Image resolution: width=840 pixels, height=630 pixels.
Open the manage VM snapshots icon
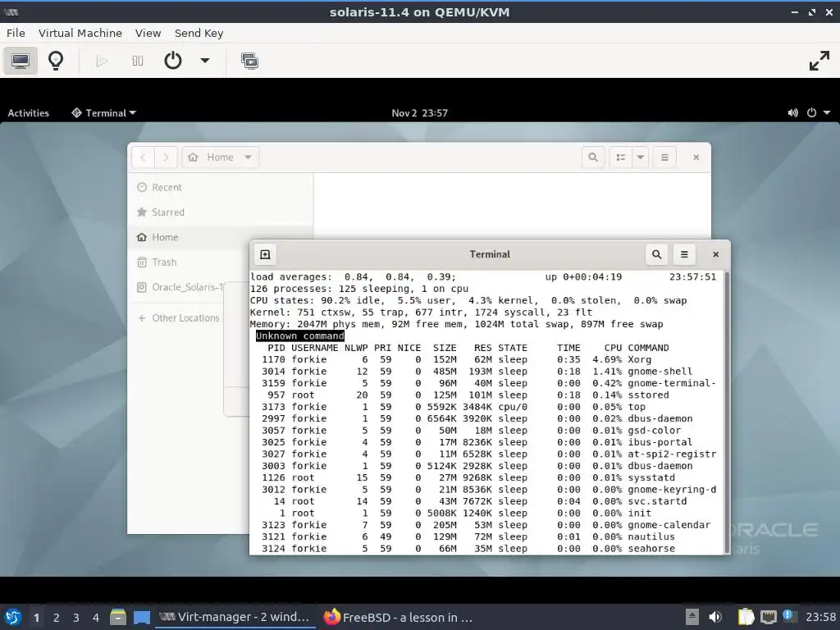[x=249, y=61]
